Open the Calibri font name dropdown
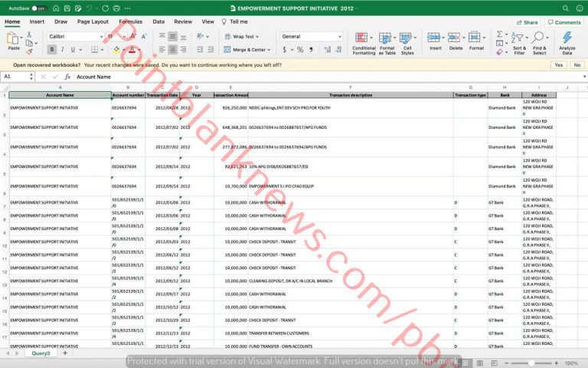The width and height of the screenshot is (588, 368). pyautogui.click(x=73, y=36)
